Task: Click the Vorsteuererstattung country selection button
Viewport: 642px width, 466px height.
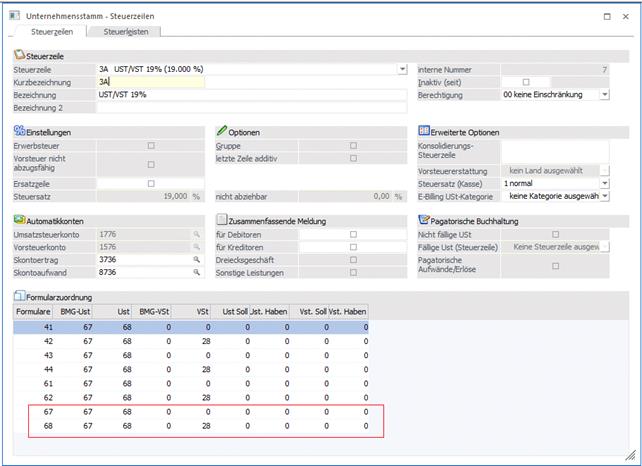Action: coord(604,171)
